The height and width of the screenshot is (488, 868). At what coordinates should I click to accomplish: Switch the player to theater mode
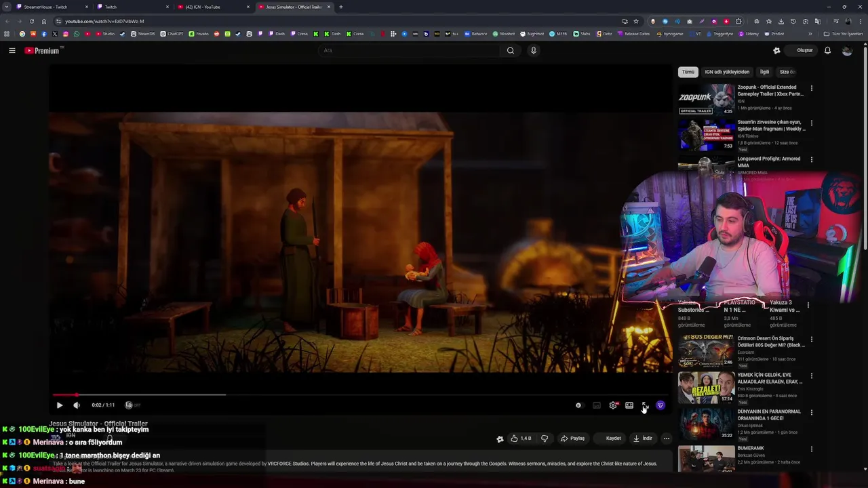(629, 405)
